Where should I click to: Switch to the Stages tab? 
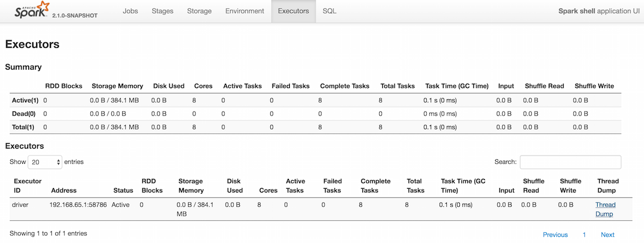pyautogui.click(x=163, y=11)
